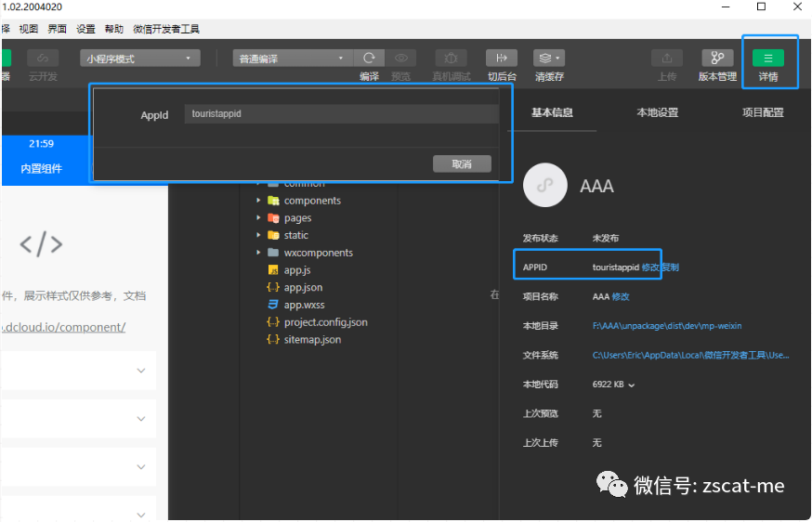812x522 pixels.
Task: Click the wxcomponents folder icon
Action: pyautogui.click(x=273, y=253)
